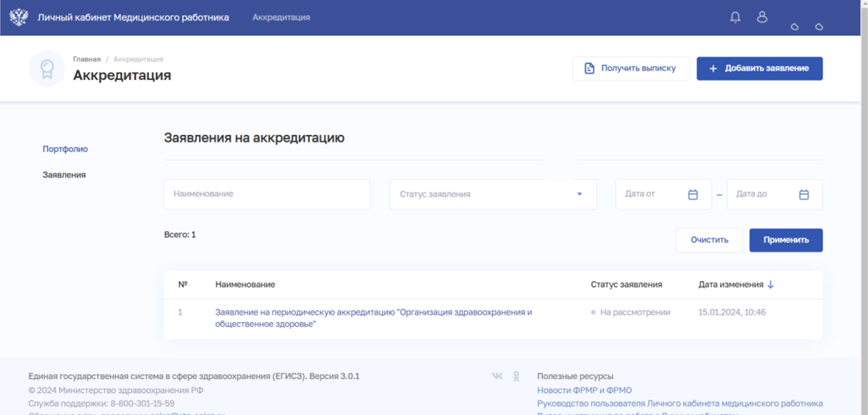Click the page vertical scrollbar

pyautogui.click(x=864, y=207)
